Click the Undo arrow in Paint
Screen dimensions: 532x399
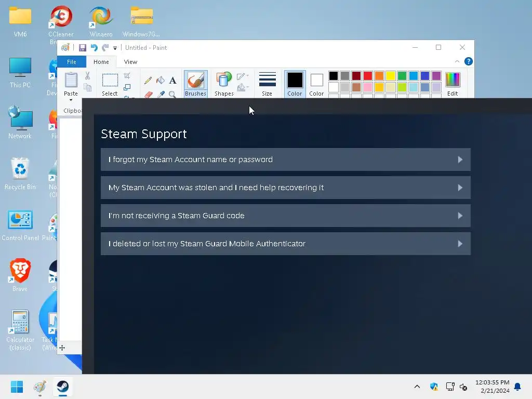[x=94, y=48]
